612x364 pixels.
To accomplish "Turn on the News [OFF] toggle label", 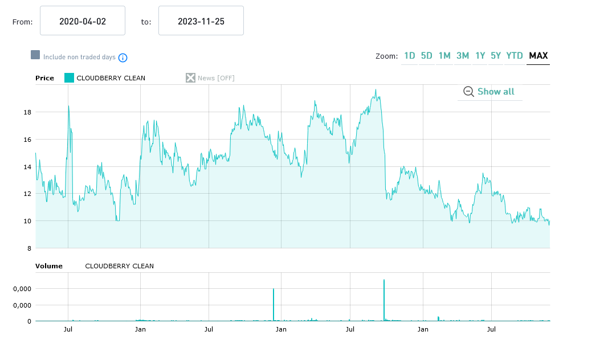I will [216, 78].
